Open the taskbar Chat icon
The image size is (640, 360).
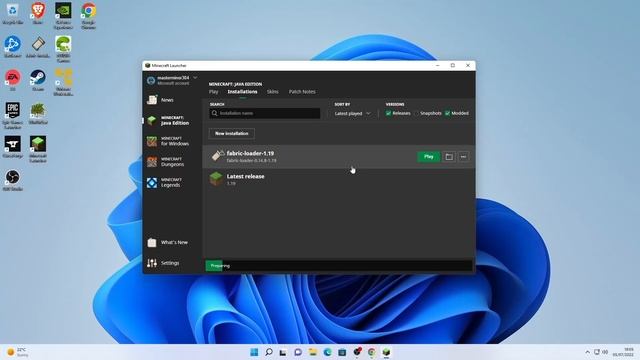pos(298,352)
